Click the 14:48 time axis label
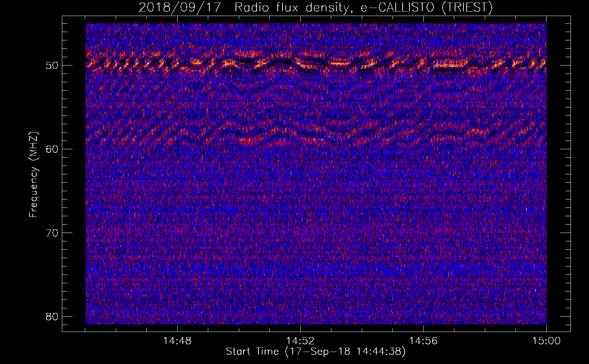The image size is (589, 364). point(177,341)
